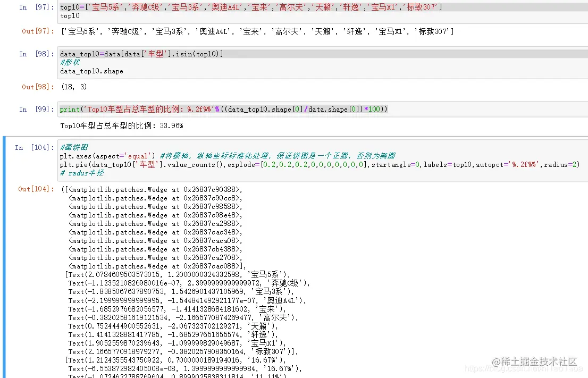Click the plt.pie(data_top10...) code line
The height and width of the screenshot is (378, 588).
click(x=320, y=165)
